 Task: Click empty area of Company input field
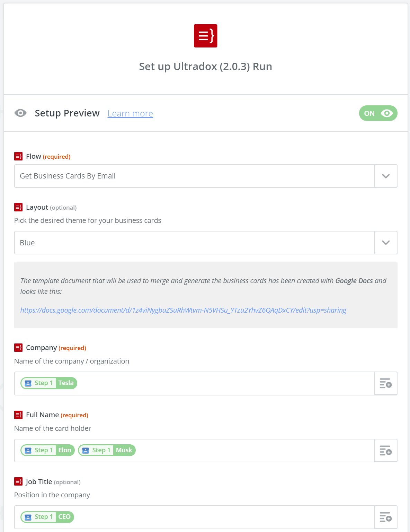(x=225, y=383)
